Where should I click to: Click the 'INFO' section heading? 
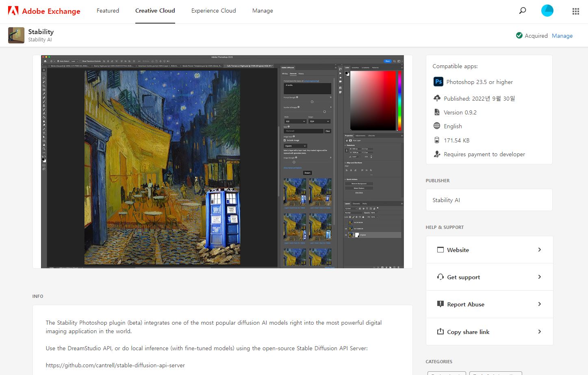(x=38, y=296)
